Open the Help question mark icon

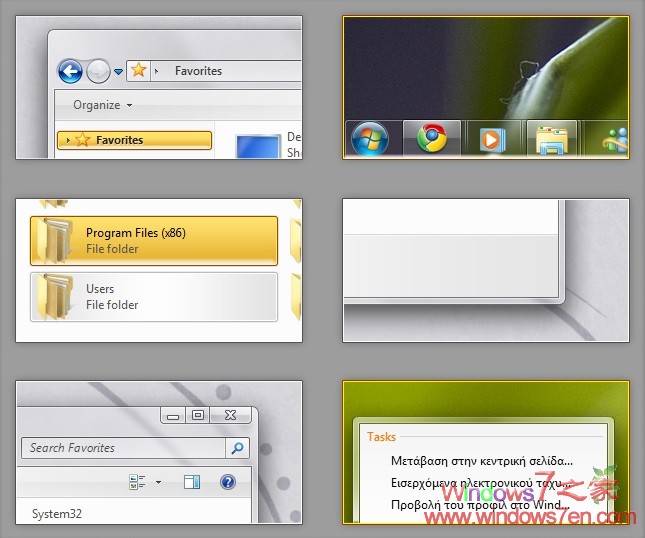point(228,482)
